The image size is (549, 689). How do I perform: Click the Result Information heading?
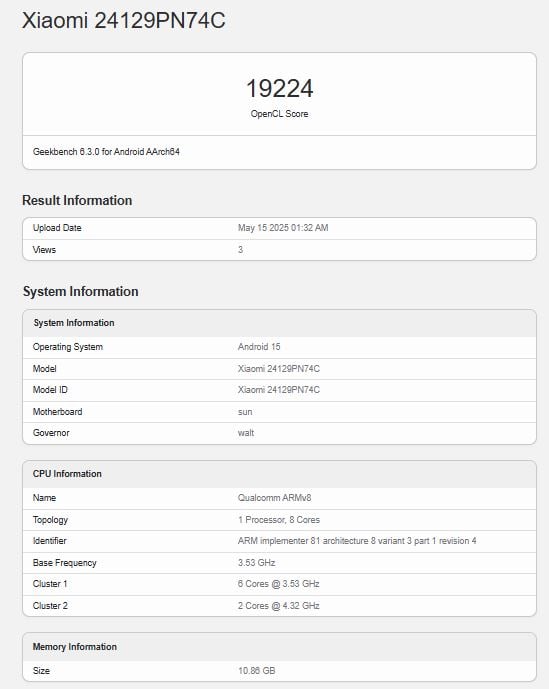click(77, 200)
